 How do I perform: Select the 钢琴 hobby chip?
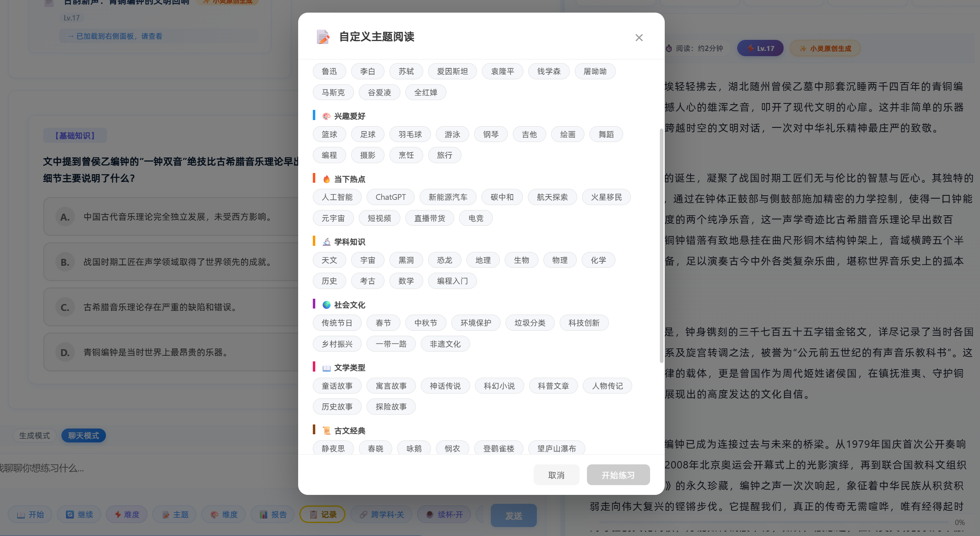(x=491, y=134)
